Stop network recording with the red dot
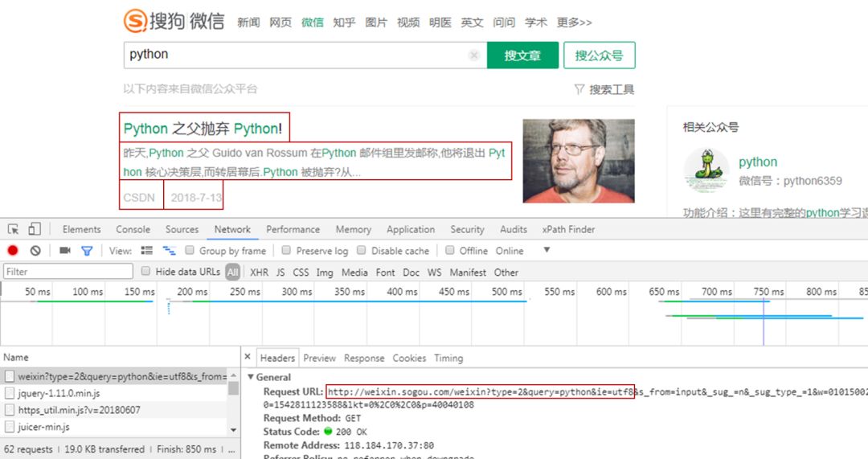The height and width of the screenshot is (459, 868). pyautogui.click(x=13, y=250)
